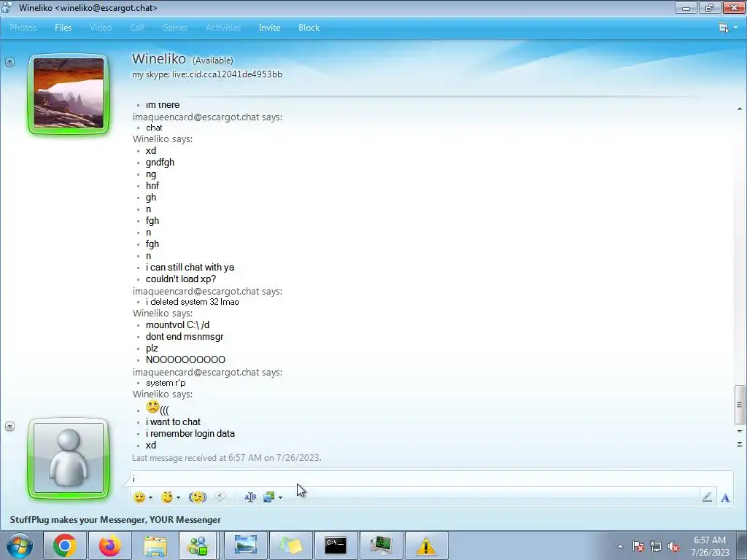
Task: Open Google Chrome from the taskbar
Action: click(65, 545)
